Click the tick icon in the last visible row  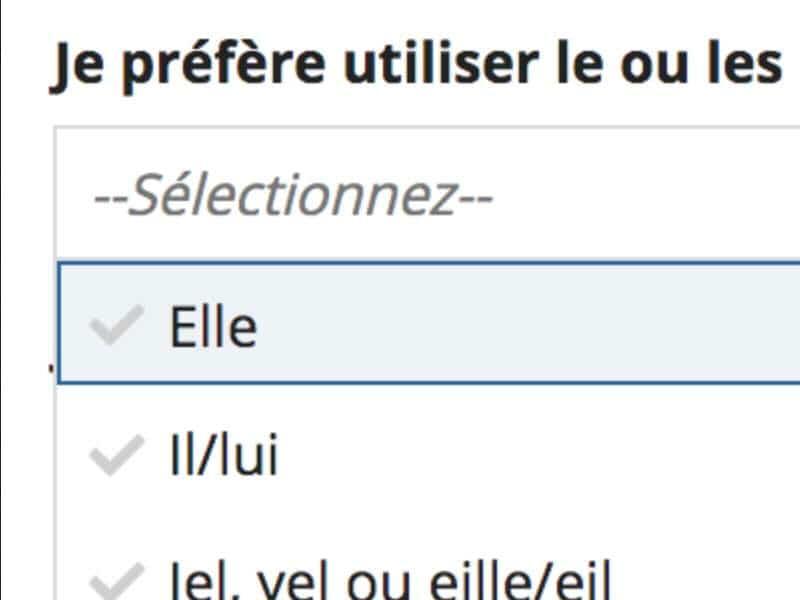coord(117,583)
